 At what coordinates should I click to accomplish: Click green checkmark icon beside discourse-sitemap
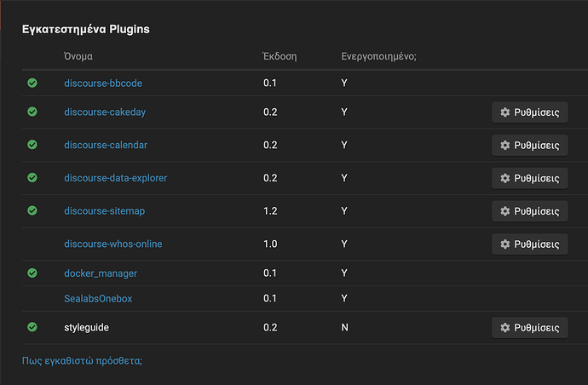(x=32, y=210)
